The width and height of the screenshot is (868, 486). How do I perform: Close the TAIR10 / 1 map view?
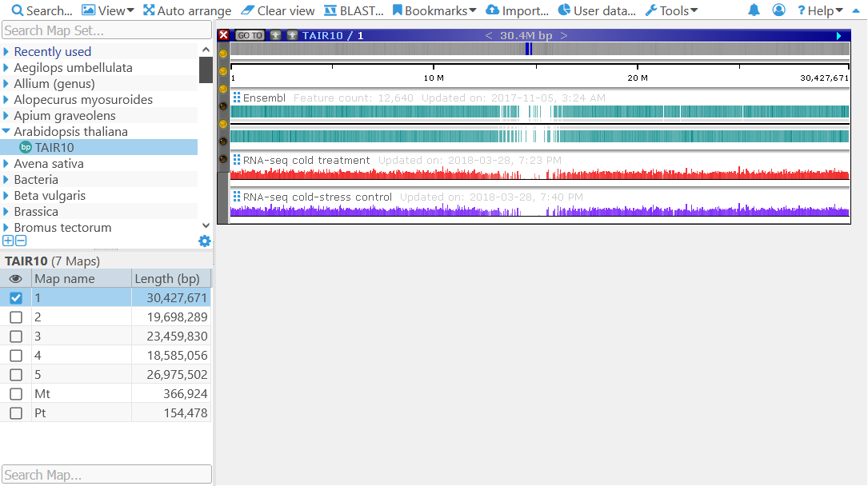pyautogui.click(x=224, y=35)
